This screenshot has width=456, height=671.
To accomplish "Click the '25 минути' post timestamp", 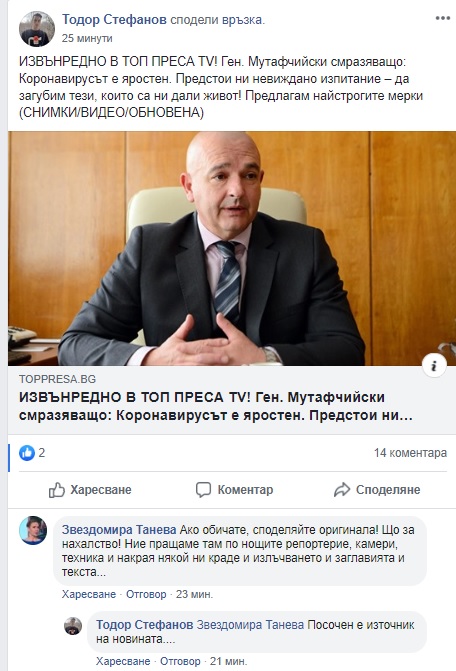I will [87, 38].
